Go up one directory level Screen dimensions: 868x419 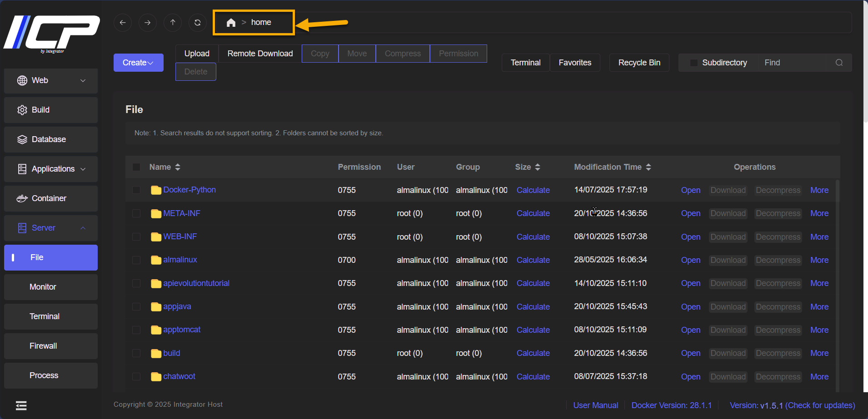pos(173,22)
